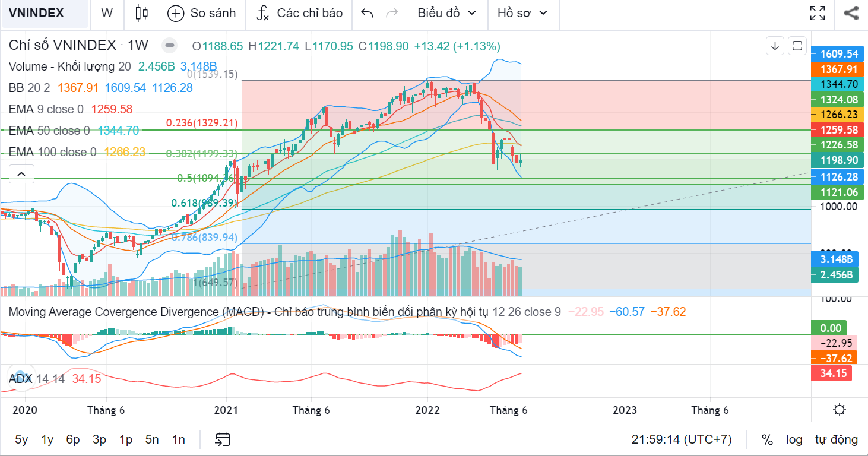
Task: Click the share chart icon
Action: pyautogui.click(x=851, y=13)
